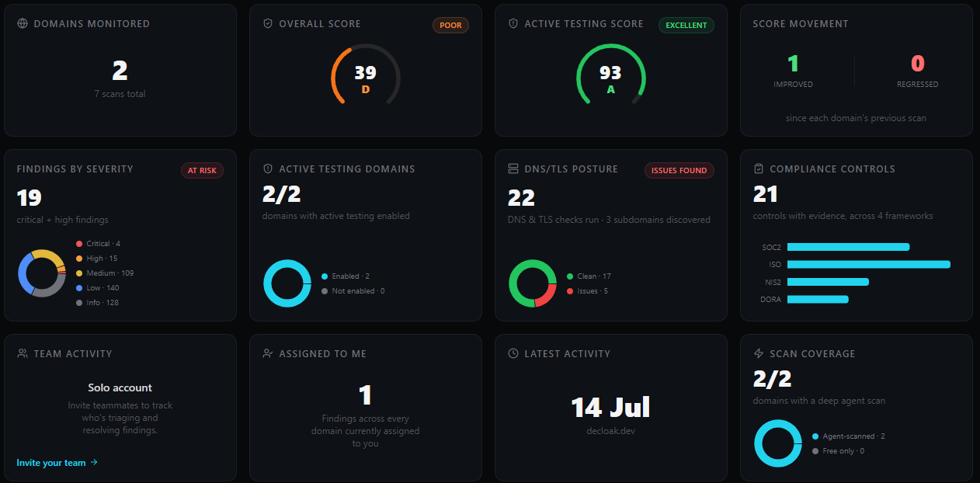Image resolution: width=980 pixels, height=483 pixels.
Task: Click the scan coverage donut chart
Action: click(778, 443)
